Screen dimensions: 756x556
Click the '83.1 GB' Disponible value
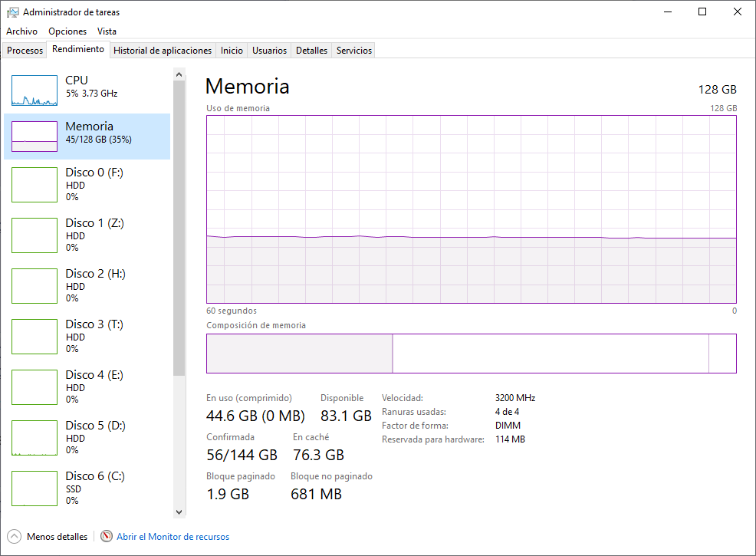pyautogui.click(x=346, y=416)
